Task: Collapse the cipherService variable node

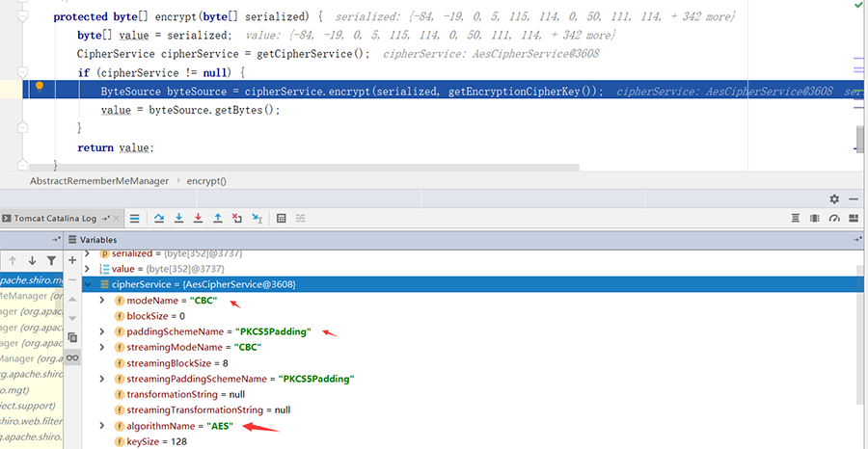Action: click(87, 284)
